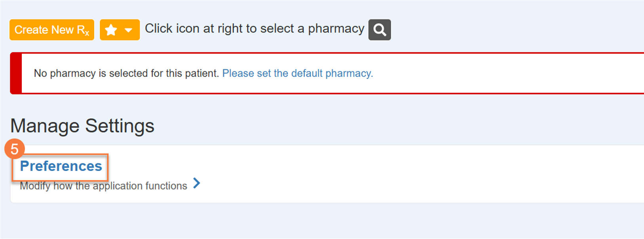Click the word 'Settings' in the page heading
Screen dimensions: 644x239
pos(120,126)
